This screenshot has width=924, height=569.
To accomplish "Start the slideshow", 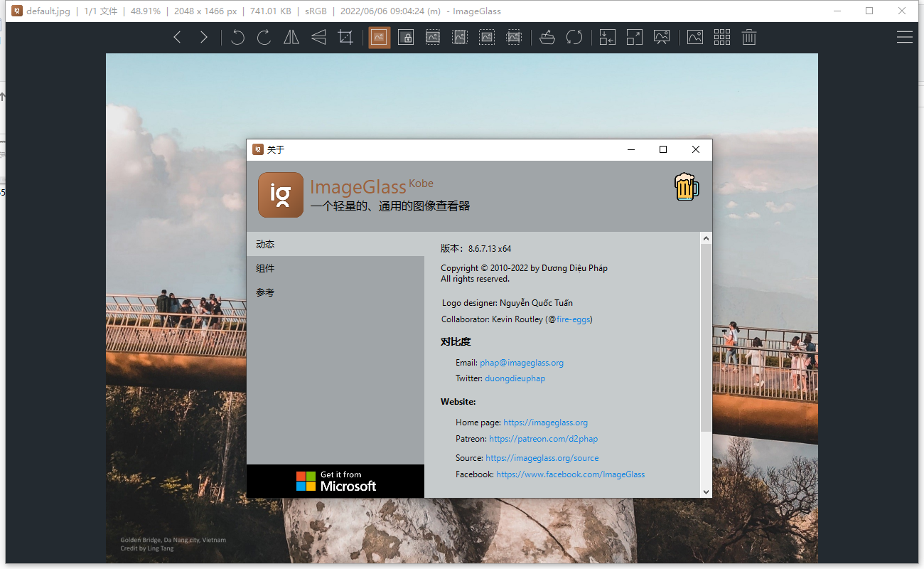I will click(x=662, y=37).
